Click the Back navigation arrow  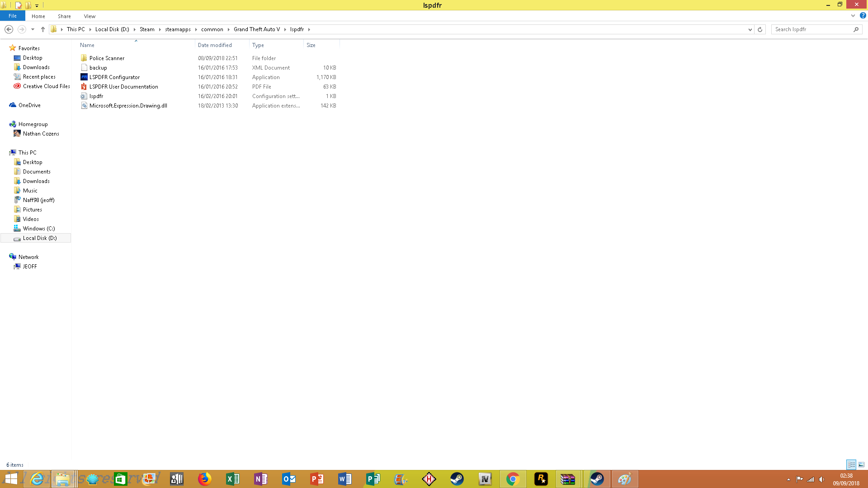click(9, 29)
